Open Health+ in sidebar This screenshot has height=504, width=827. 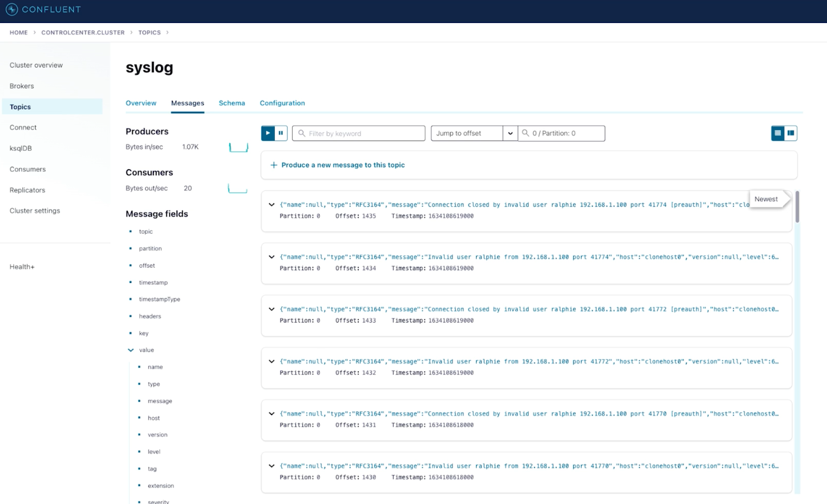pos(22,266)
